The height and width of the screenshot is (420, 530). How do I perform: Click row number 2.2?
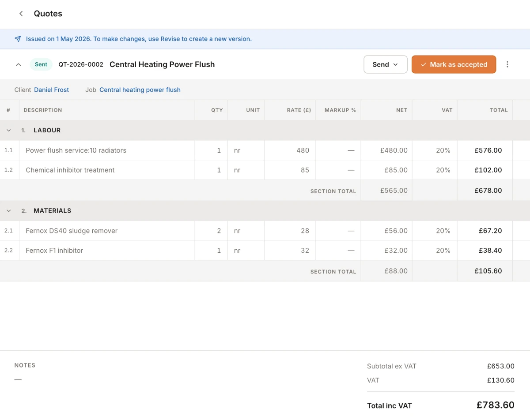(9, 250)
